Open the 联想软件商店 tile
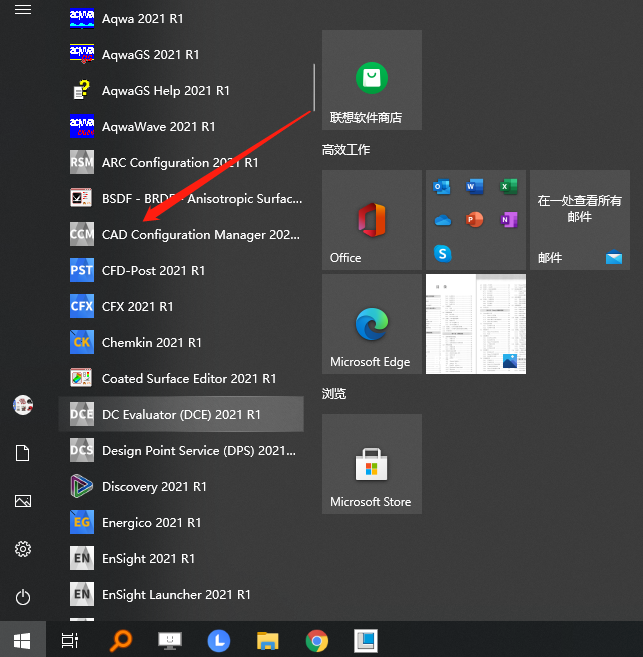This screenshot has width=643, height=657. point(371,80)
